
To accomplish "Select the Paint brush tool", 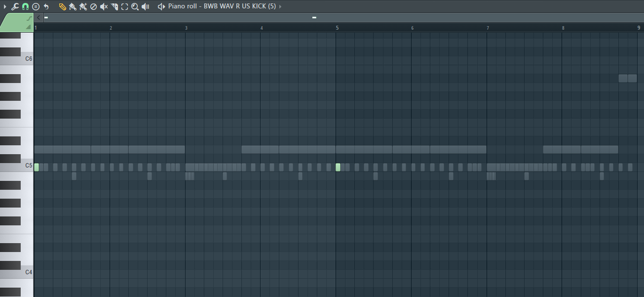I will coord(72,6).
